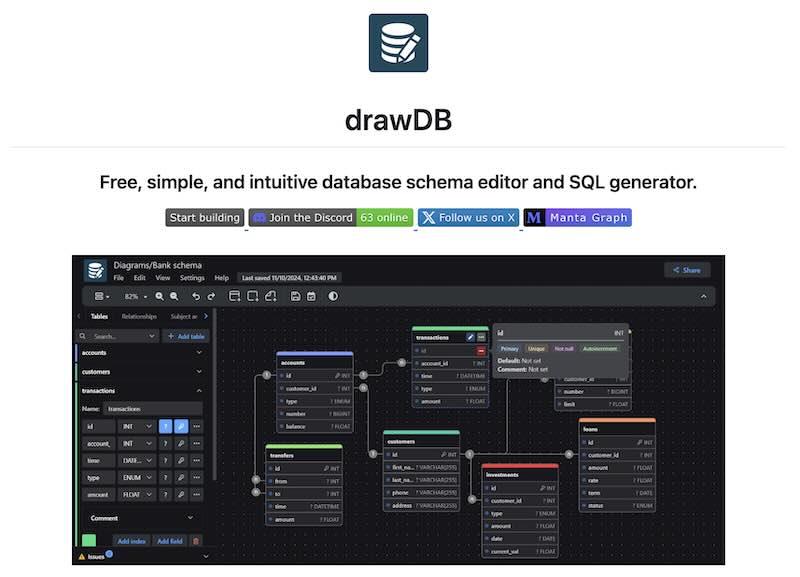The width and height of the screenshot is (800, 577).
Task: Open the Edit menu
Action: coord(141,278)
